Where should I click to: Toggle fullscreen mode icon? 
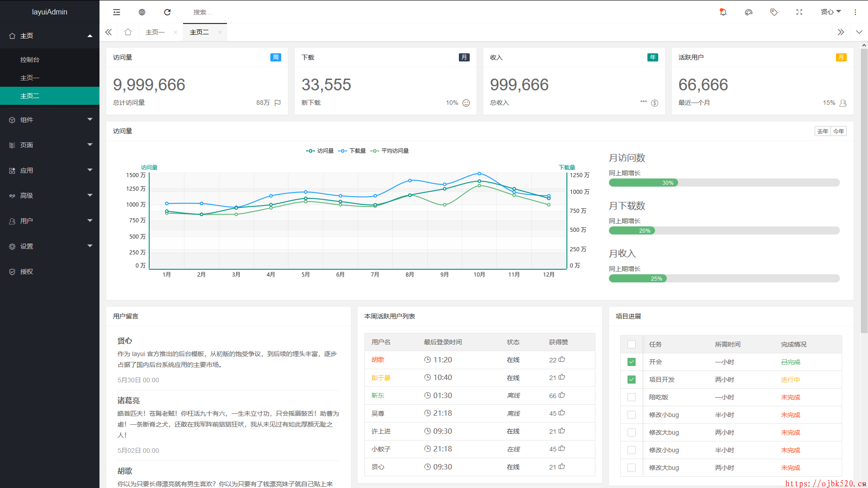click(x=799, y=12)
